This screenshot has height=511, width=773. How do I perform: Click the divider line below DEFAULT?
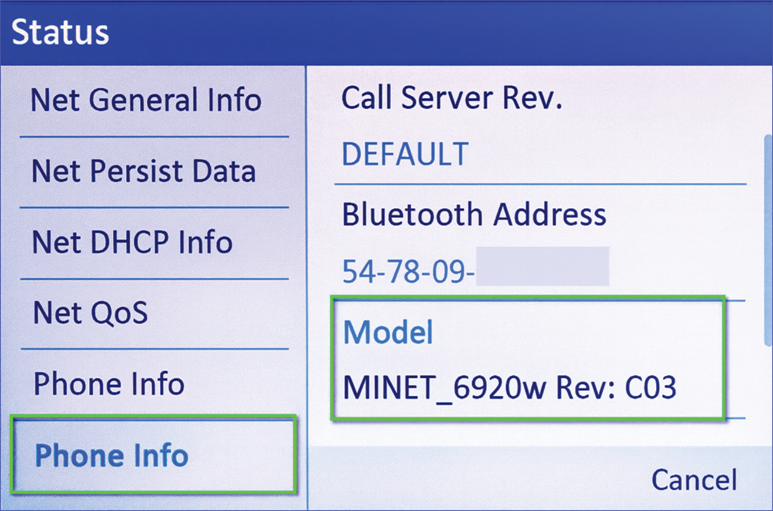tap(540, 184)
